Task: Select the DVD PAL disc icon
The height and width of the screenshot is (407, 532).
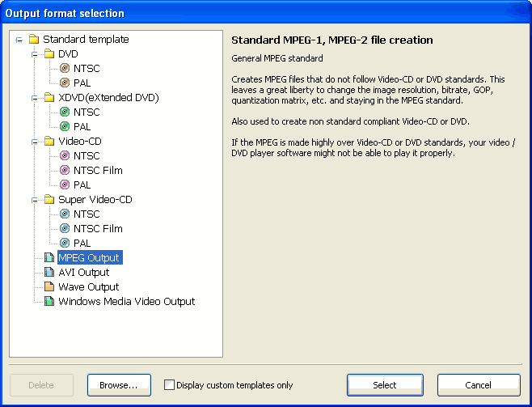Action: coord(65,83)
